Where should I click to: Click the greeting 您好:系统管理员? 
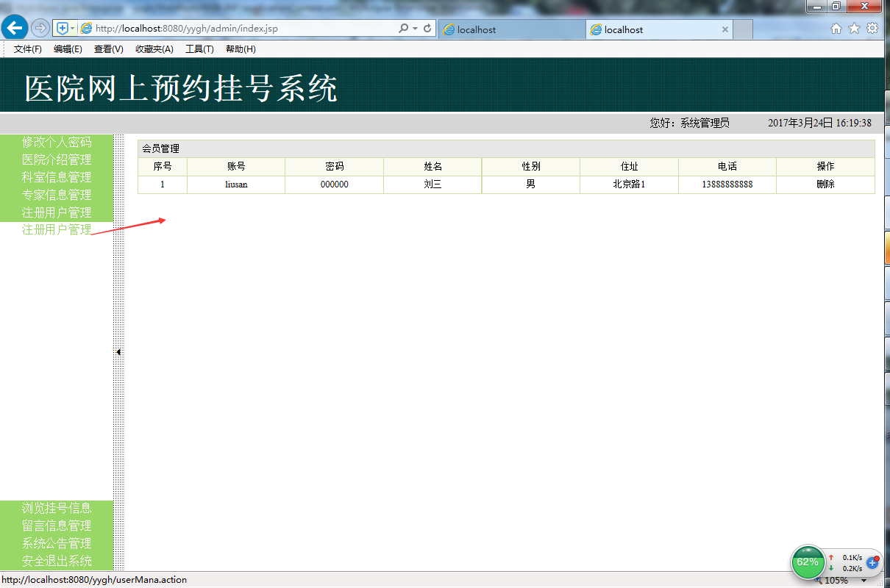[689, 123]
